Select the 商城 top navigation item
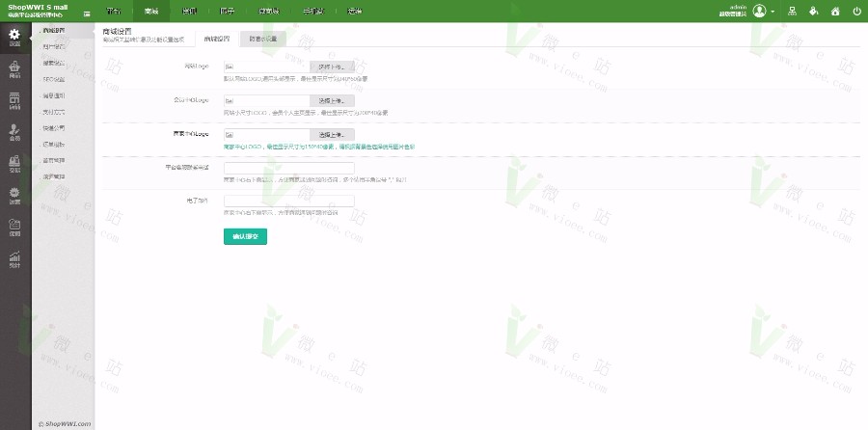 (x=151, y=11)
